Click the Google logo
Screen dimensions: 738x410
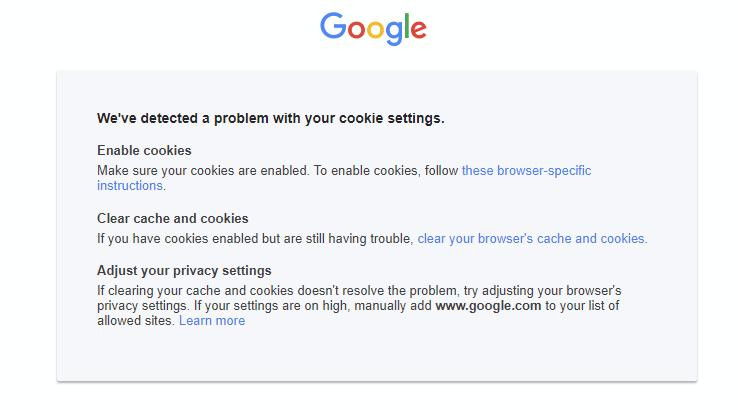(373, 29)
